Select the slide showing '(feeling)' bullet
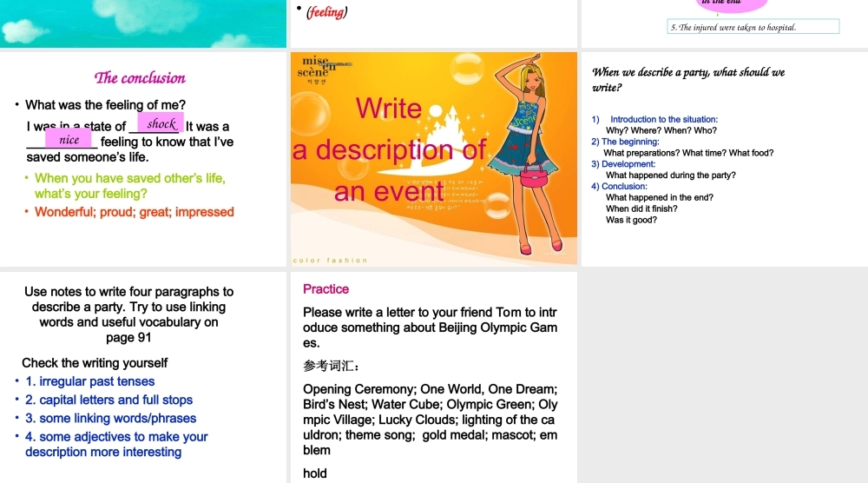The width and height of the screenshot is (868, 483). 434,23
